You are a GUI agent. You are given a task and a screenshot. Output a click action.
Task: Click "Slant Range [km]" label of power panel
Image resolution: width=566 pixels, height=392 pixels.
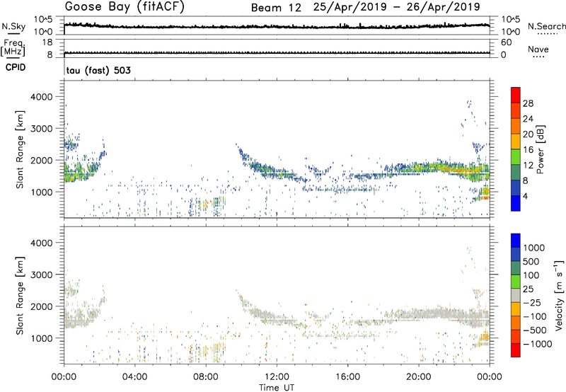(x=20, y=149)
